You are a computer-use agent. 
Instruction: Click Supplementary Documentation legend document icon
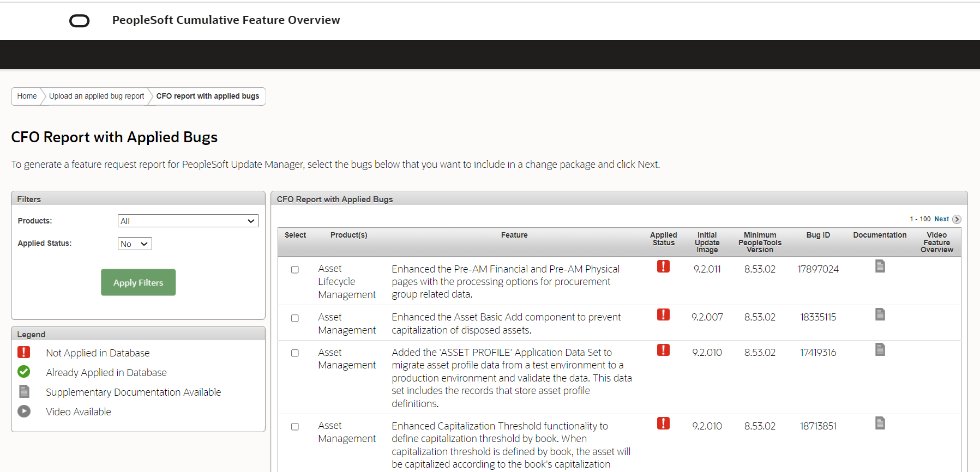(24, 391)
